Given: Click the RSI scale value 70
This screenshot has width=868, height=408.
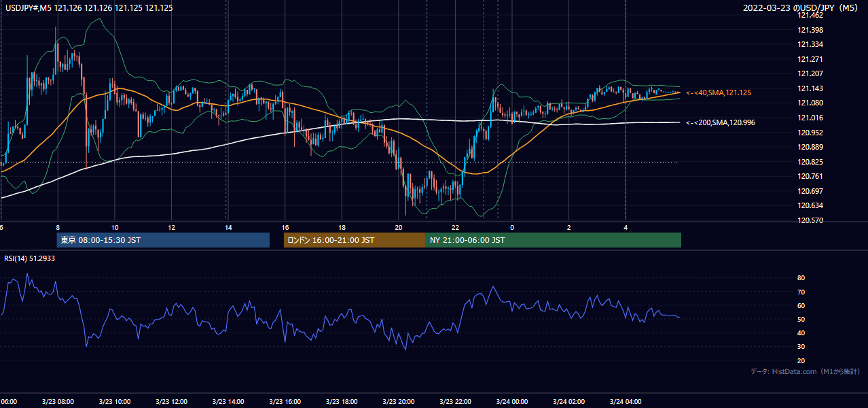Looking at the screenshot, I should (801, 292).
